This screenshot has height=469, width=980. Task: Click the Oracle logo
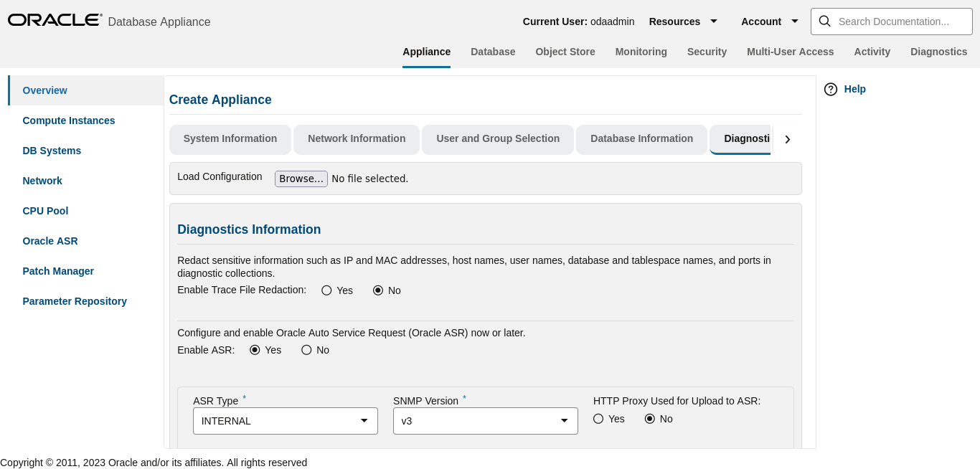55,20
